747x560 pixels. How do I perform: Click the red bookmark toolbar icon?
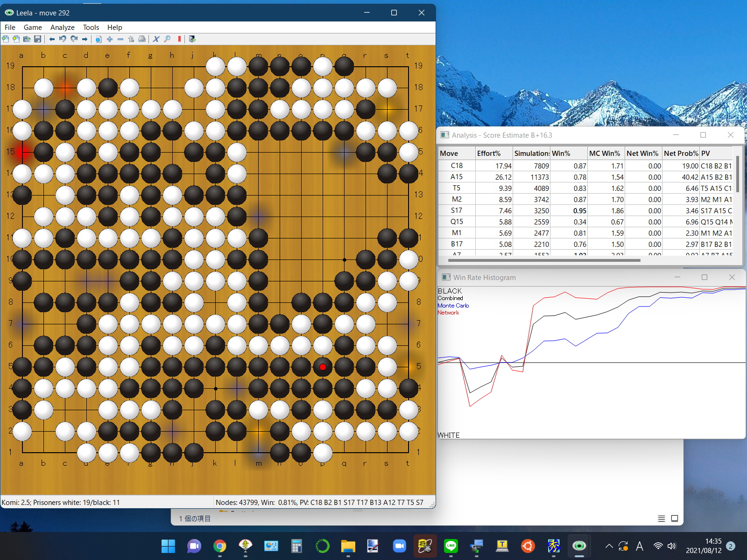[179, 39]
